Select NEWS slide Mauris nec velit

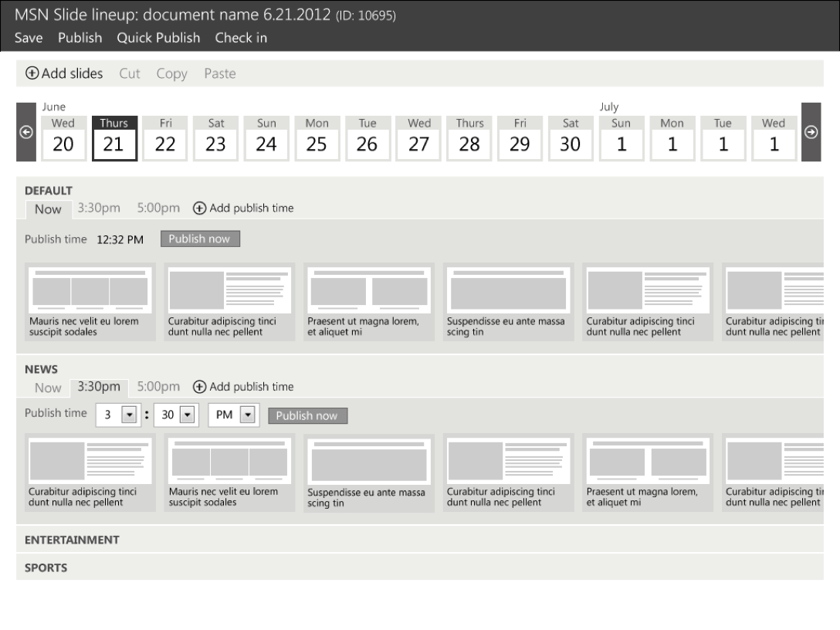click(x=229, y=472)
